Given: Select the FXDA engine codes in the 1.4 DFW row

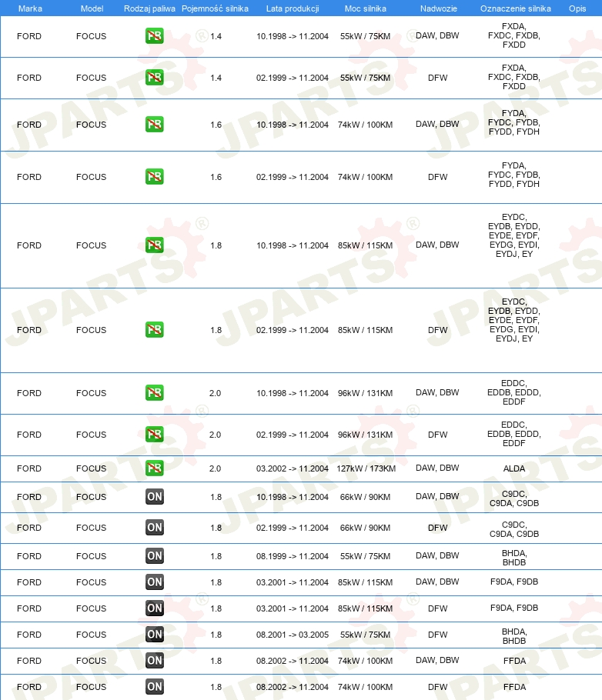Looking at the screenshot, I should (514, 77).
